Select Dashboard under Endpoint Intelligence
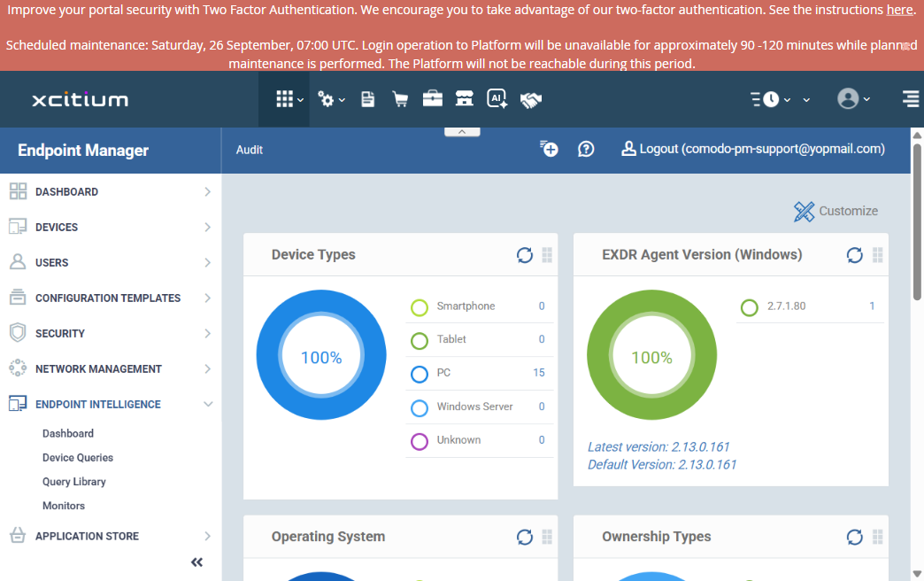Screen dimensions: 924x581 point(68,434)
